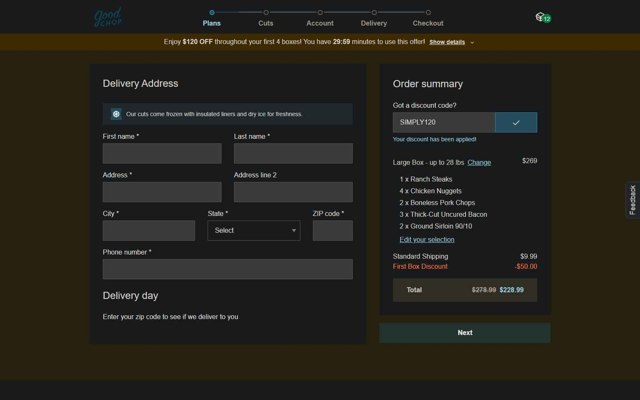The image size is (640, 400).
Task: Click Edit your selection link
Action: (427, 240)
